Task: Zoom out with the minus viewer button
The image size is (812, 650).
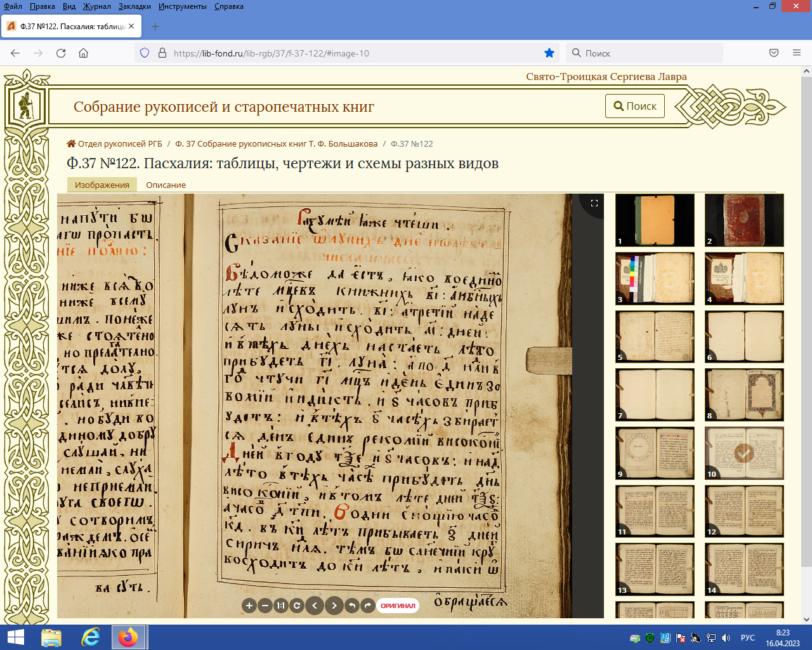Action: point(265,606)
